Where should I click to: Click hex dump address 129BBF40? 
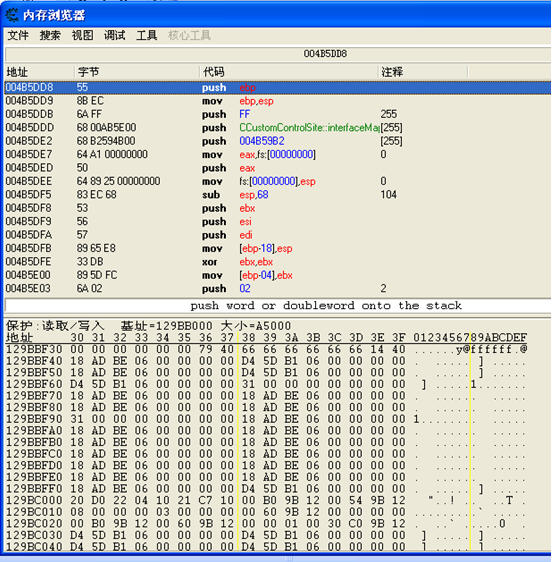click(34, 361)
